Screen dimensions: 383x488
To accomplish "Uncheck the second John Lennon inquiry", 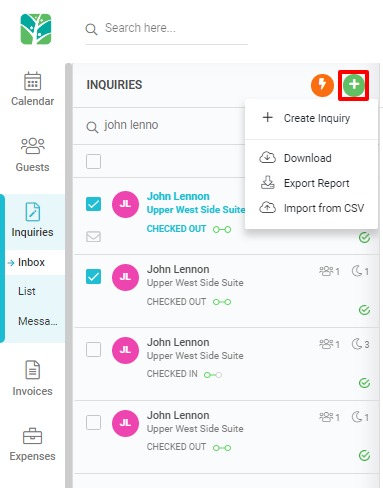I will [x=93, y=277].
